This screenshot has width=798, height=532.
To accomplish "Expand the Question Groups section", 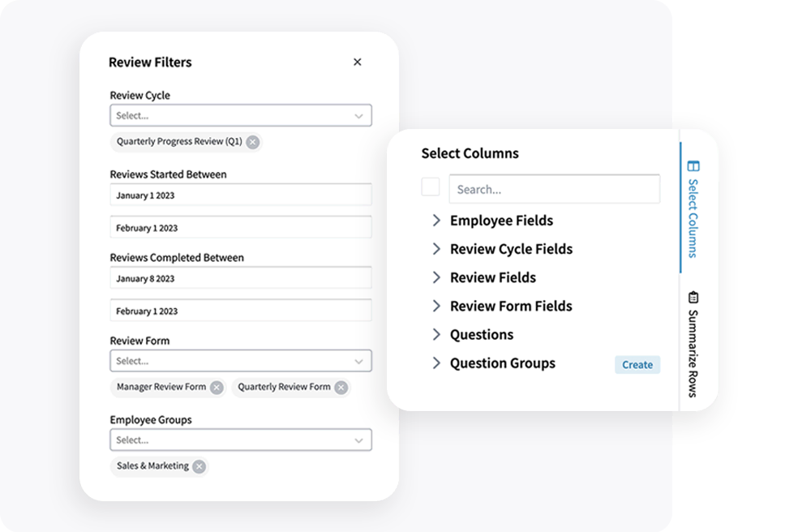I will pos(436,363).
